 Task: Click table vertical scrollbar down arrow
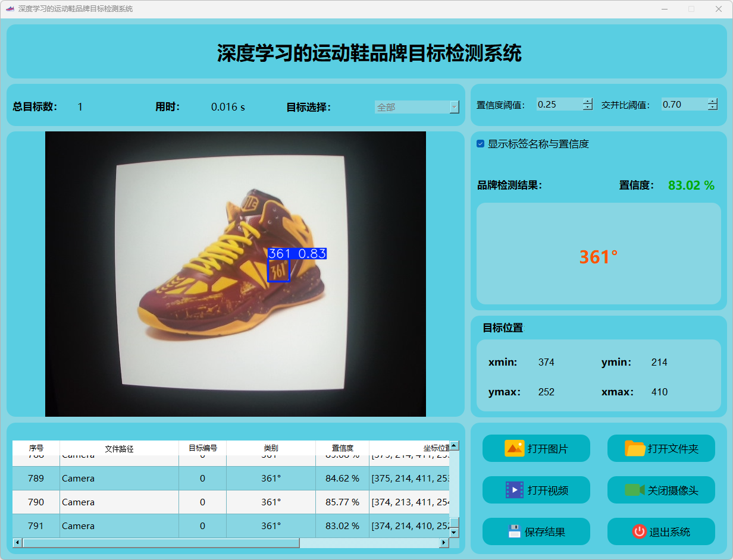tap(454, 533)
